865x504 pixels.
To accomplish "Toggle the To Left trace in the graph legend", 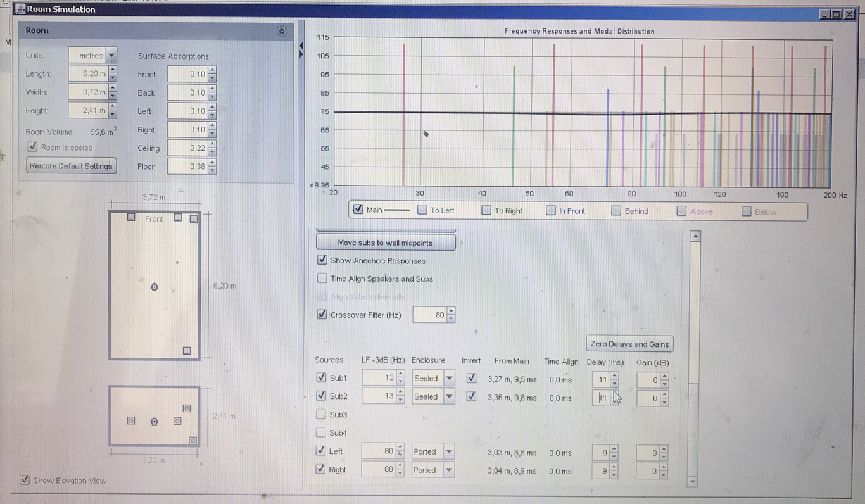I will click(422, 210).
